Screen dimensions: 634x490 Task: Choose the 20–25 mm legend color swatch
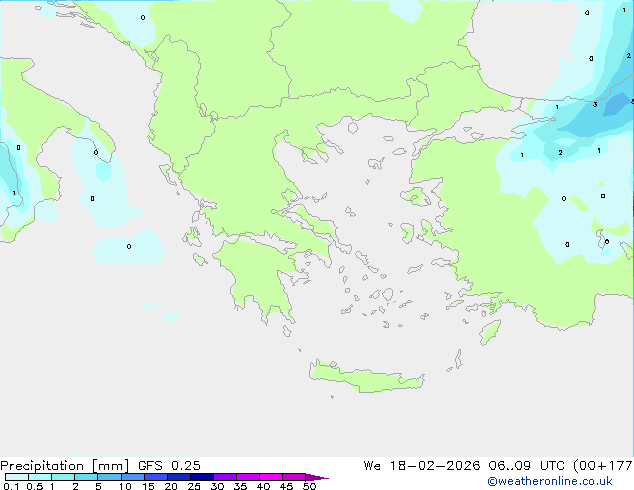click(x=179, y=477)
